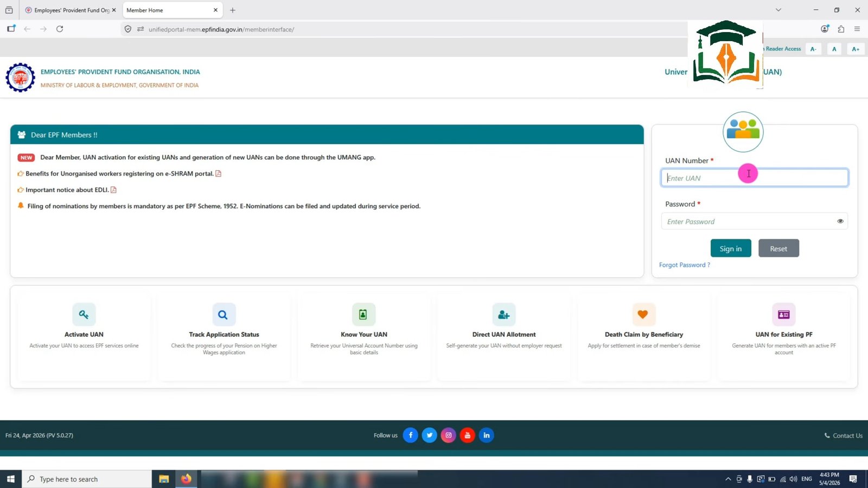The height and width of the screenshot is (488, 868).
Task: Open the browser account profile icon
Action: pyautogui.click(x=825, y=29)
